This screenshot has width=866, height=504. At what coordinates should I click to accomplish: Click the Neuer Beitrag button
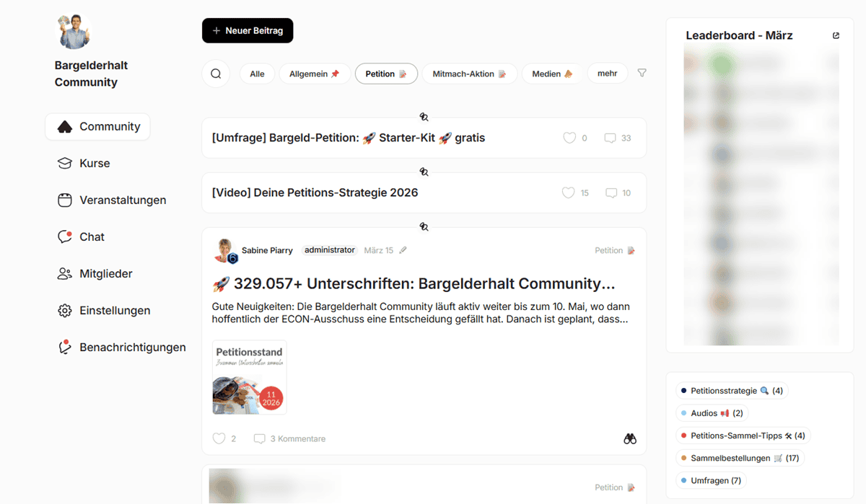click(248, 30)
